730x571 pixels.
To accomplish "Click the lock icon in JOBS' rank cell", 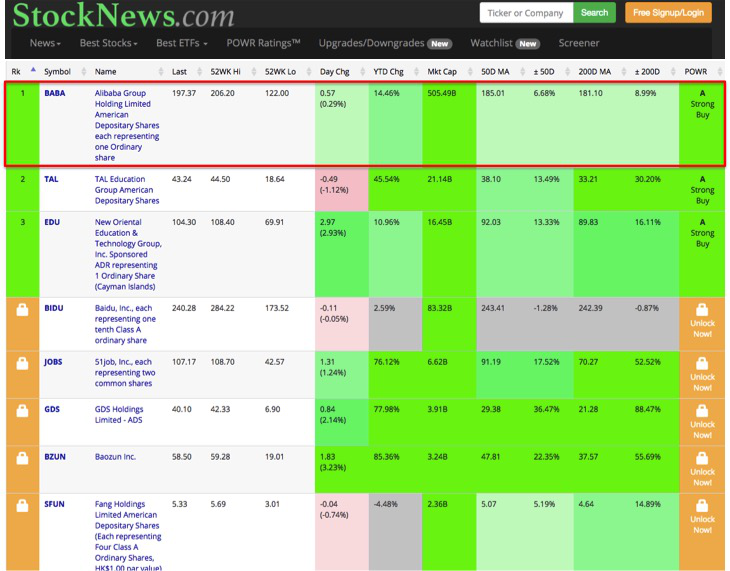I will (x=22, y=363).
